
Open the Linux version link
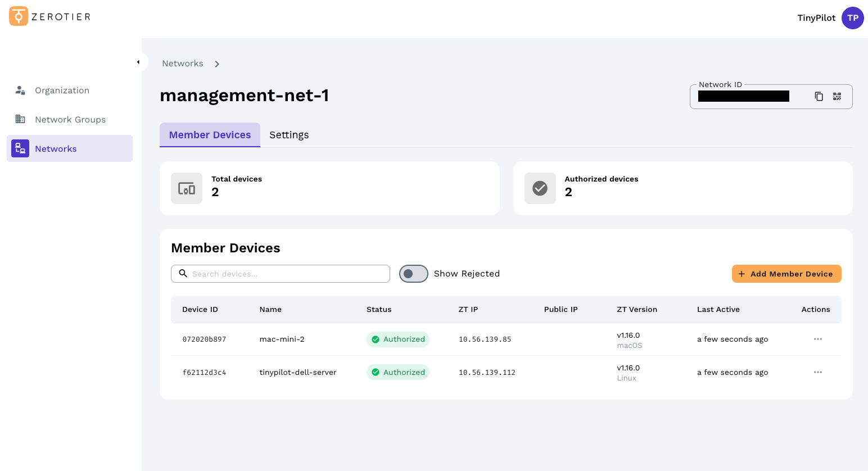point(626,378)
